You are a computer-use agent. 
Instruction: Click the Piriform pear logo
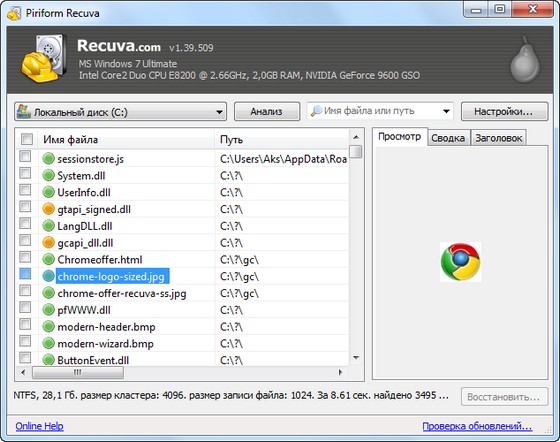click(525, 59)
